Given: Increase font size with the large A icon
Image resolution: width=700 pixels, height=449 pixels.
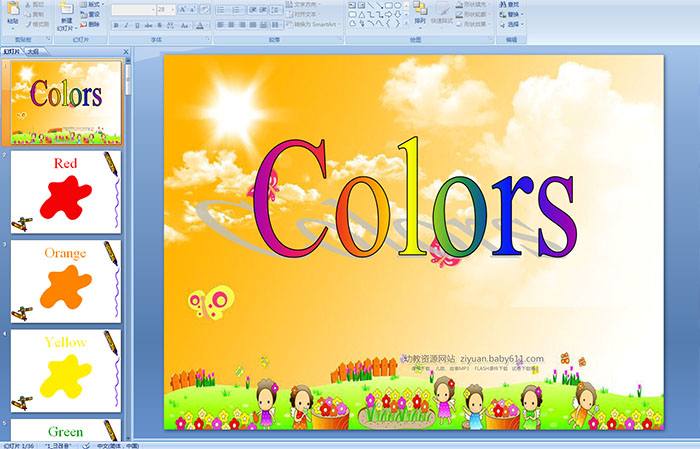Looking at the screenshot, I should coord(183,9).
